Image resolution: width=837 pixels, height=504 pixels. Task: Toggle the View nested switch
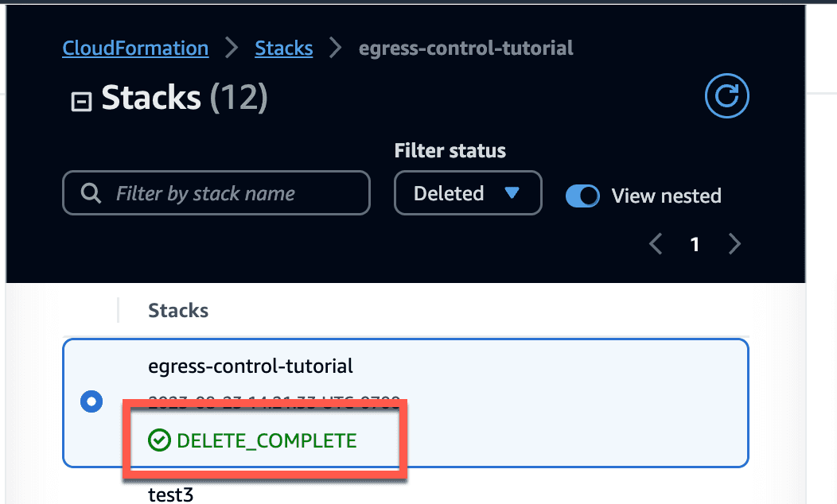(x=582, y=196)
